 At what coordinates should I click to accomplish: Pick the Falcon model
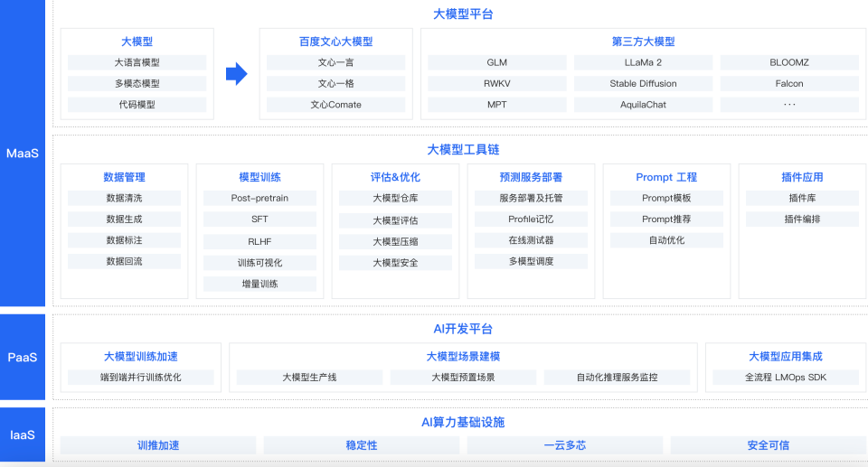pyautogui.click(x=789, y=83)
